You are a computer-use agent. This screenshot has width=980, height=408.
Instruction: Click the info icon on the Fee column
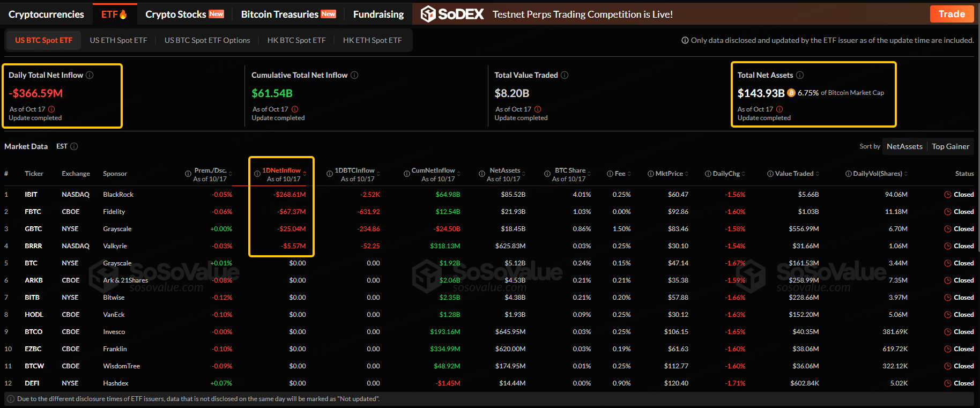click(610, 174)
